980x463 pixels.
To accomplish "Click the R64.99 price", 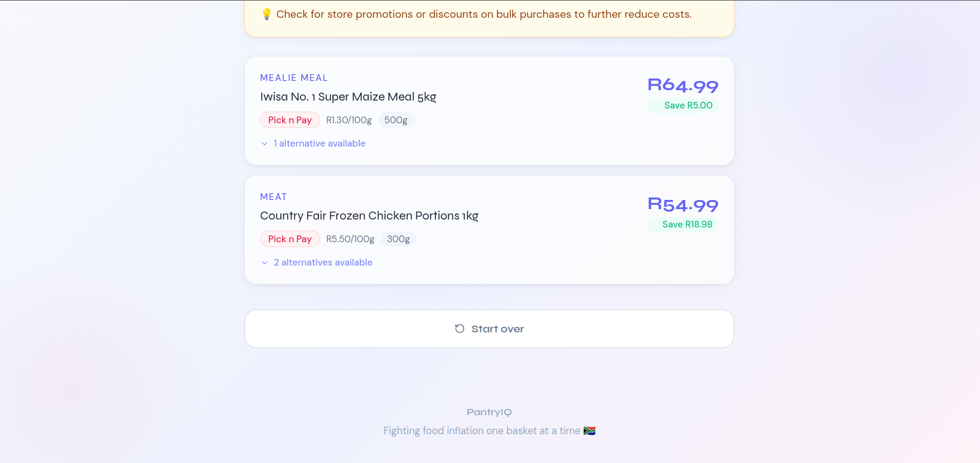I will click(683, 85).
